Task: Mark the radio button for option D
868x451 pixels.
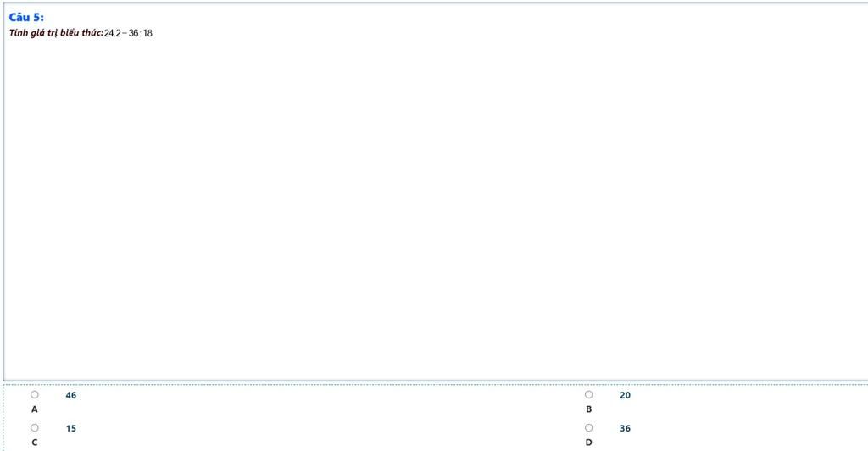Action: [x=588, y=428]
